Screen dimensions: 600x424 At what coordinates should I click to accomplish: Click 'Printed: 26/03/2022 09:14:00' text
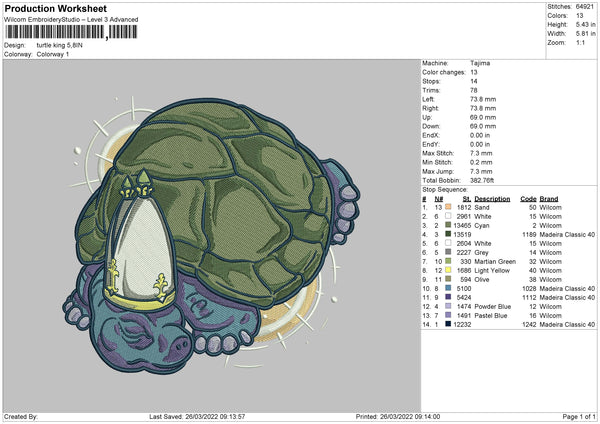tap(398, 416)
